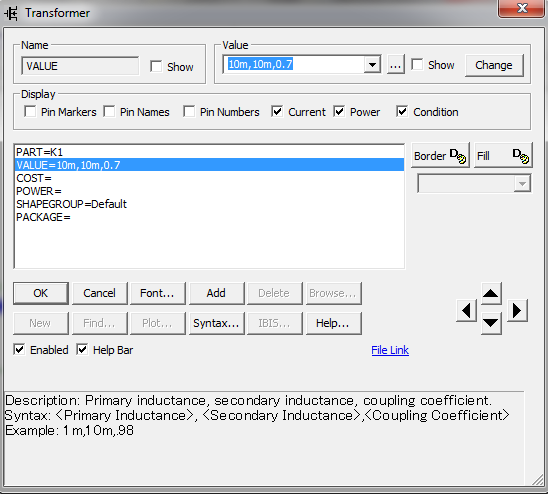Image resolution: width=548 pixels, height=494 pixels.
Task: Click the Add button
Action: [216, 293]
